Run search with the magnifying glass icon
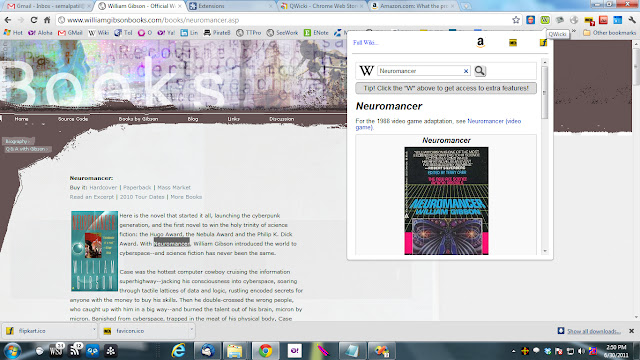Image resolution: width=640 pixels, height=360 pixels. [480, 71]
